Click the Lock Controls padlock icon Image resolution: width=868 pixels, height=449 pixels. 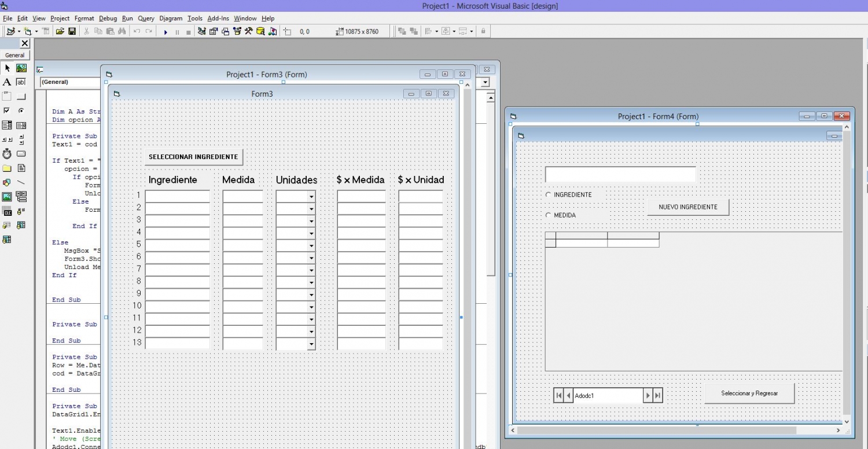pos(483,31)
